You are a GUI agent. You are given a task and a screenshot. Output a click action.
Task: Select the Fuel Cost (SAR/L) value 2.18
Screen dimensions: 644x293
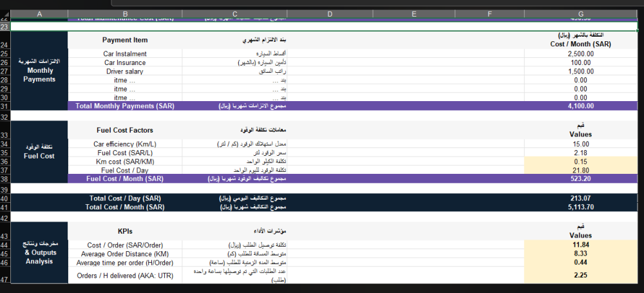[x=580, y=153]
